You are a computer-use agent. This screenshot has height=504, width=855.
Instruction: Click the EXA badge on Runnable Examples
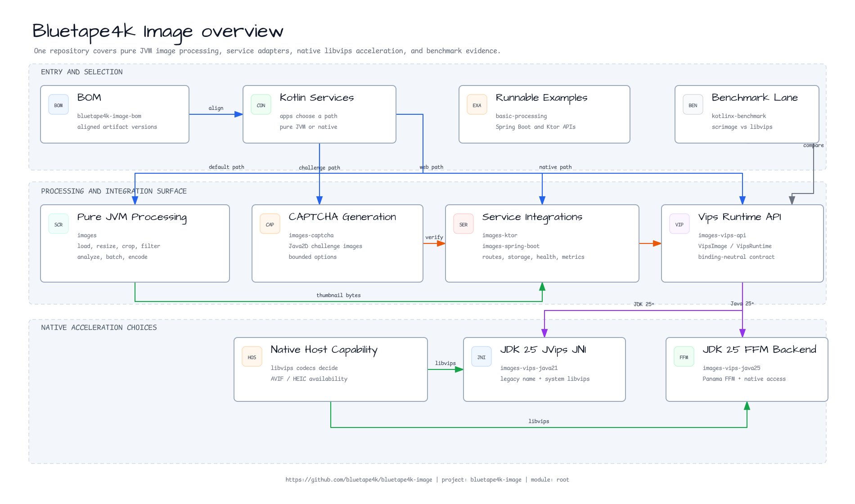click(x=477, y=104)
